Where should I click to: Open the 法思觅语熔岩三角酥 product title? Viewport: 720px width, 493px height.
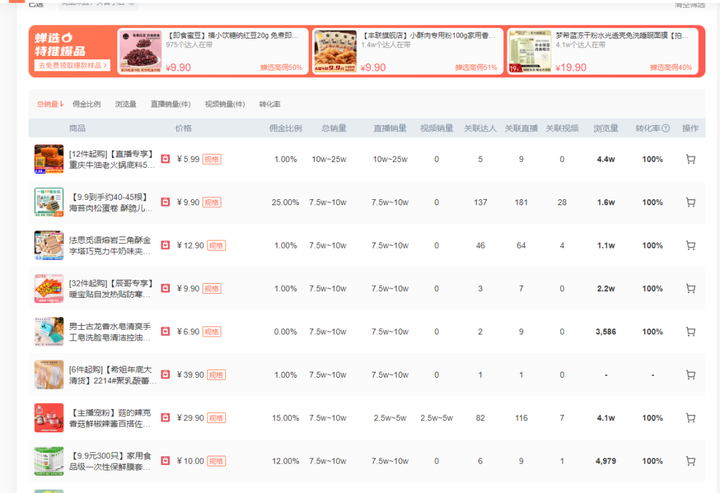(x=110, y=246)
